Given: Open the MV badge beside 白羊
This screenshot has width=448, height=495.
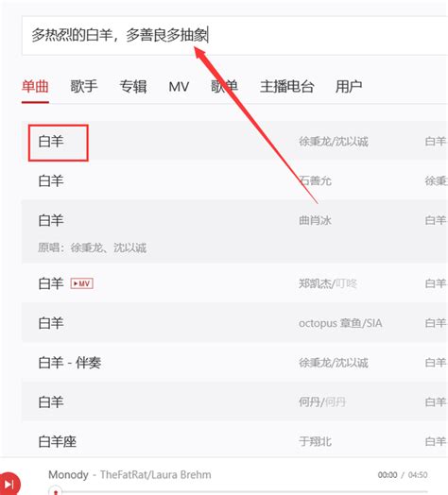Looking at the screenshot, I should coord(82,283).
